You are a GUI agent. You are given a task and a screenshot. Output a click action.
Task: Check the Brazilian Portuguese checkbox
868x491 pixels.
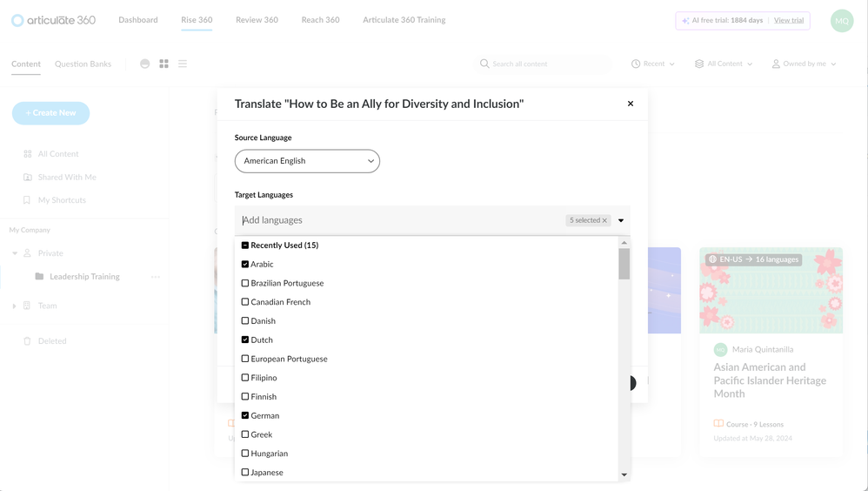[x=245, y=283]
